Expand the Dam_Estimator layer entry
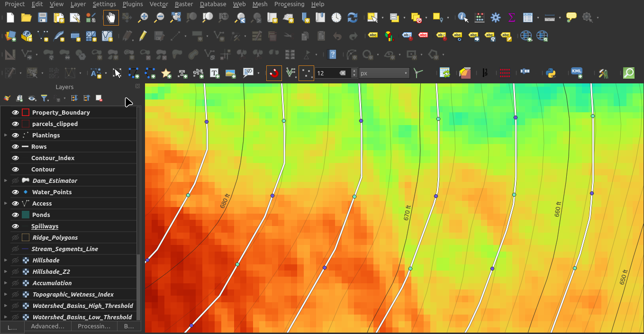Viewport: 644px width, 334px height. click(x=6, y=181)
